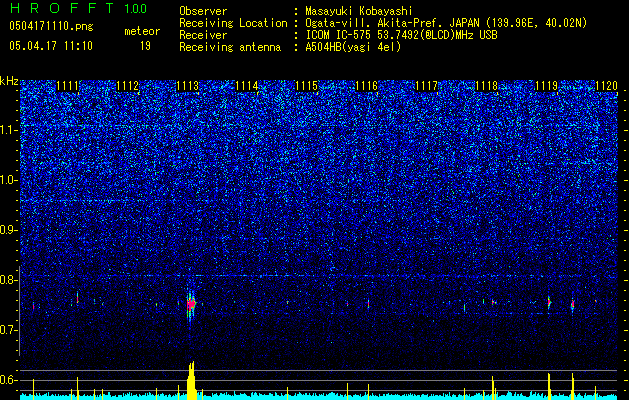Click the 1119 time marker
Image resolution: width=629 pixels, height=400 pixels.
(x=546, y=86)
